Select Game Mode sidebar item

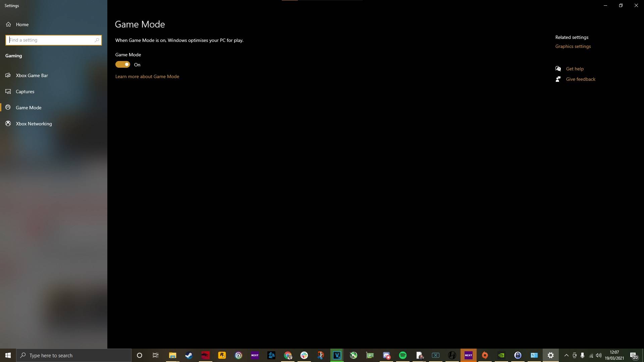pyautogui.click(x=28, y=107)
